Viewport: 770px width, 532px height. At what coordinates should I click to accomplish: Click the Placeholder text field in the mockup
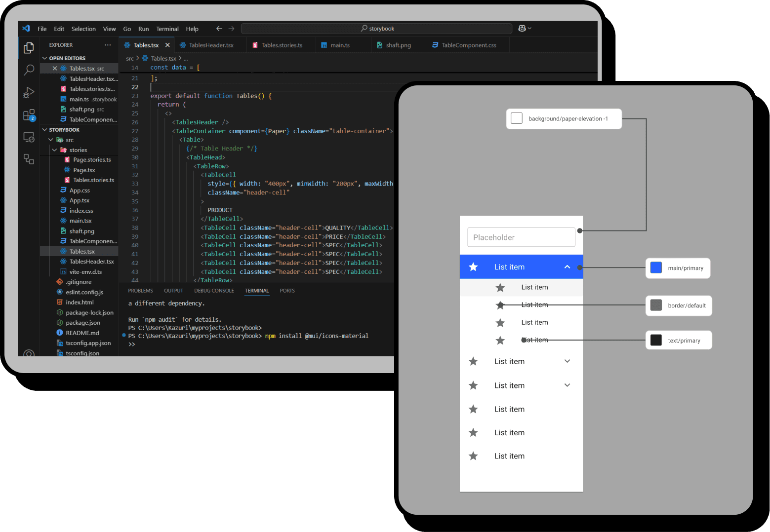(521, 237)
